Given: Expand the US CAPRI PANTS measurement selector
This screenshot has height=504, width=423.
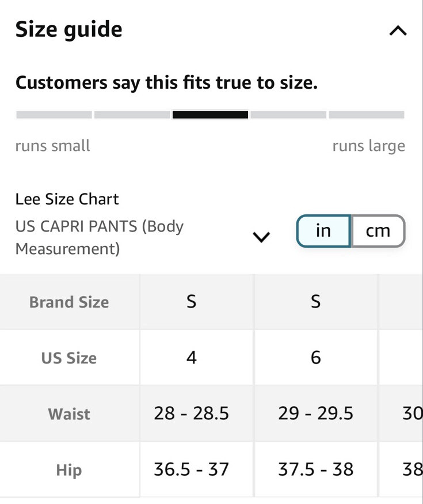Looking at the screenshot, I should coord(261,237).
